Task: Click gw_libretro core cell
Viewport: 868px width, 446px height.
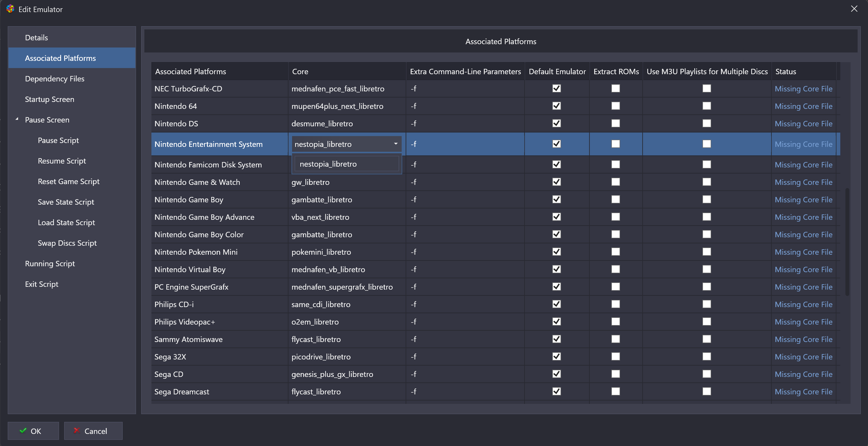Action: 347,182
